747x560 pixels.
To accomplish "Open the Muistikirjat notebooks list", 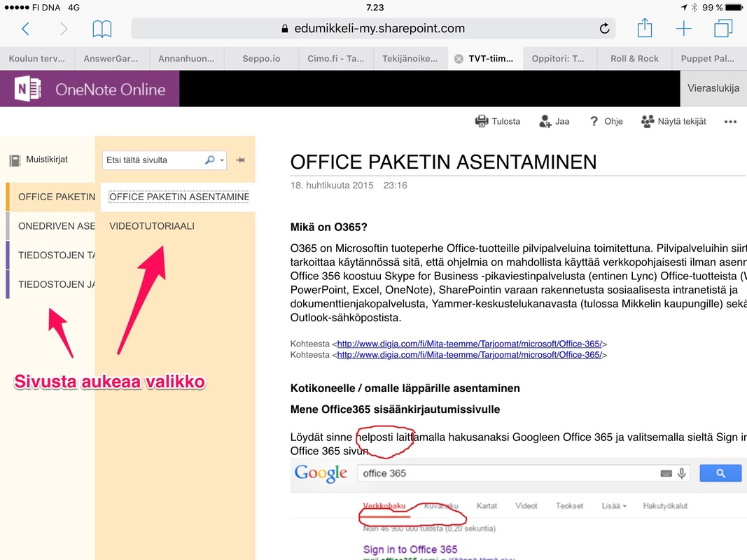I will point(39,160).
